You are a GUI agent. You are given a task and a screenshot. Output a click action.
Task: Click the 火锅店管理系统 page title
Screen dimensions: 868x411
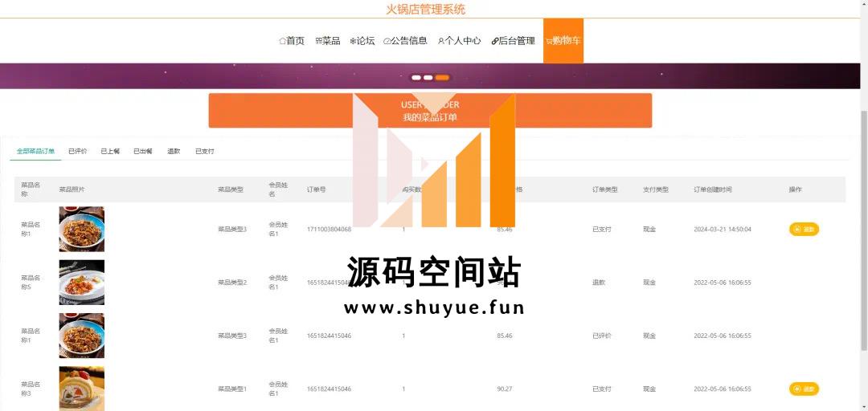pos(426,9)
